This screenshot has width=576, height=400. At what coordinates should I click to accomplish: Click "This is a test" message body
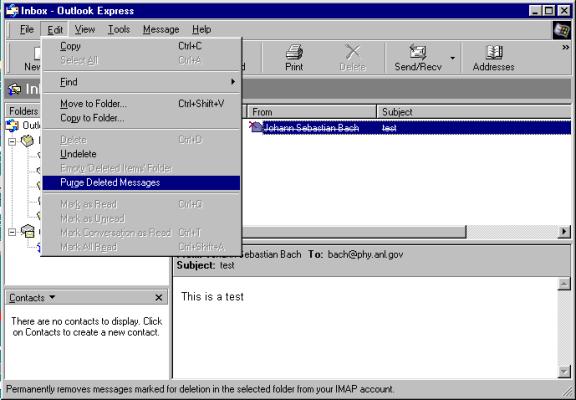[x=212, y=297]
